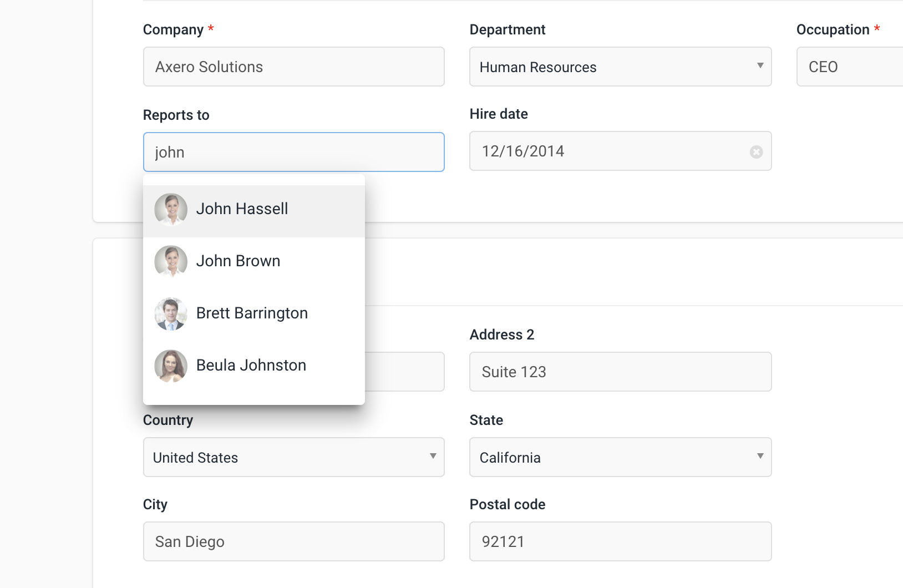The image size is (903, 588).
Task: Click John Brown's avatar picture
Action: (x=171, y=261)
